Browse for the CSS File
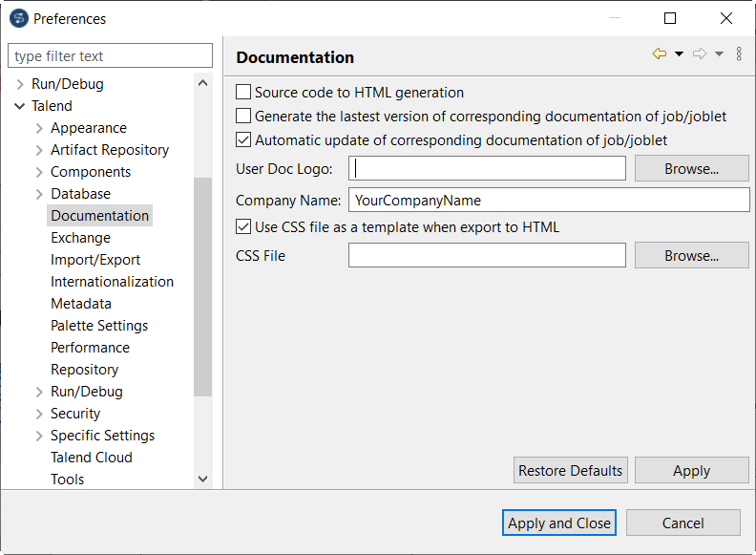The height and width of the screenshot is (555, 756). click(x=691, y=256)
